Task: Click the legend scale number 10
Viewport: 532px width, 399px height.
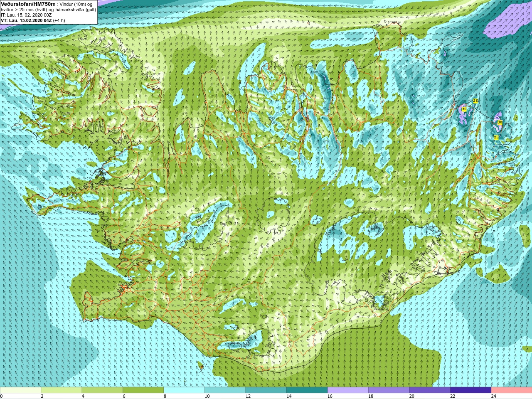Action: (x=207, y=396)
